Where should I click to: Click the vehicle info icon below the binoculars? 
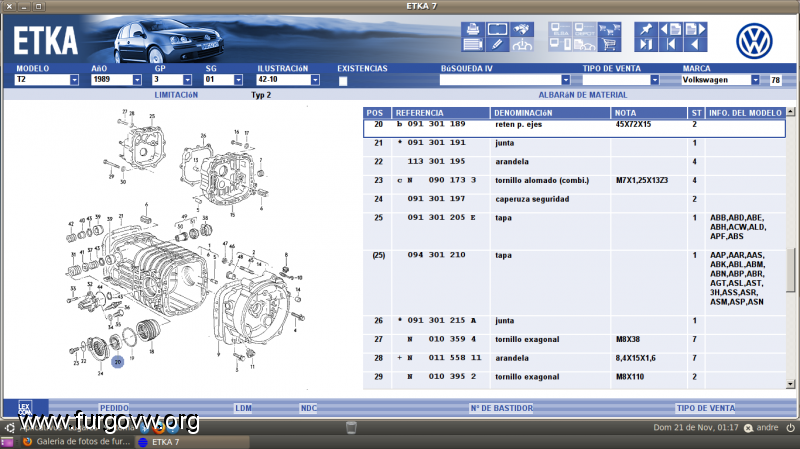click(522, 44)
